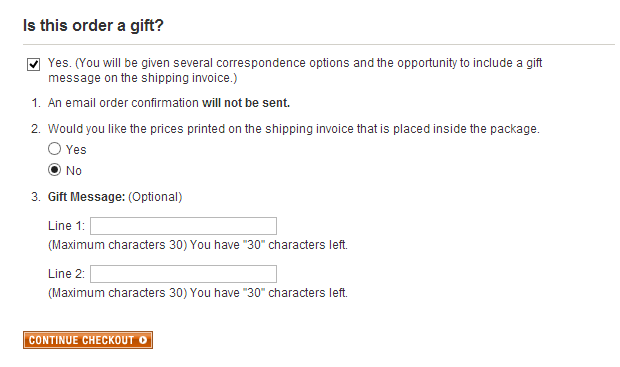Click the "Line 1:" label
The height and width of the screenshot is (367, 620).
[66, 226]
